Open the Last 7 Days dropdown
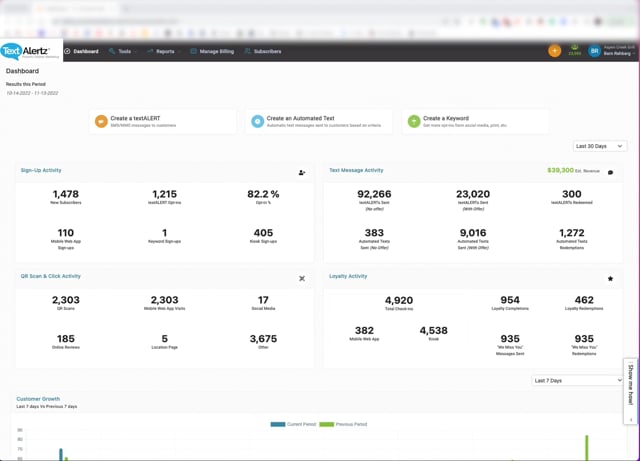Screen dimensions: 640x461 click(x=577, y=381)
